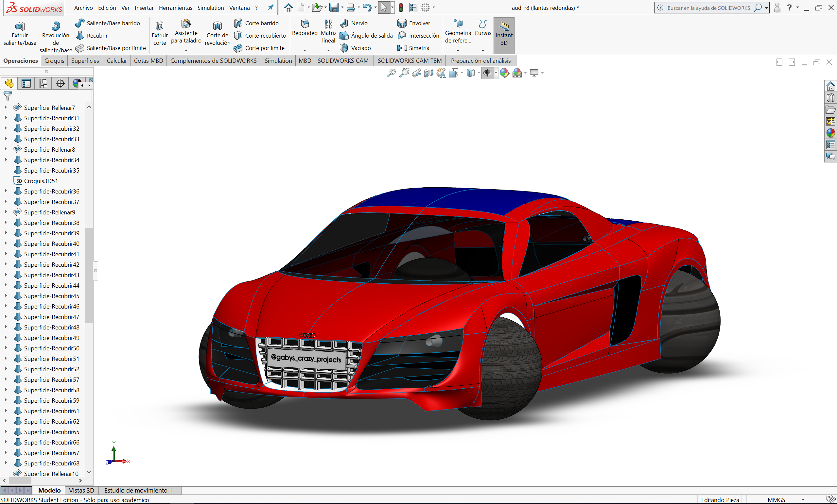The image size is (837, 504).
Task: Open the Appearances task pane icon
Action: [x=830, y=133]
